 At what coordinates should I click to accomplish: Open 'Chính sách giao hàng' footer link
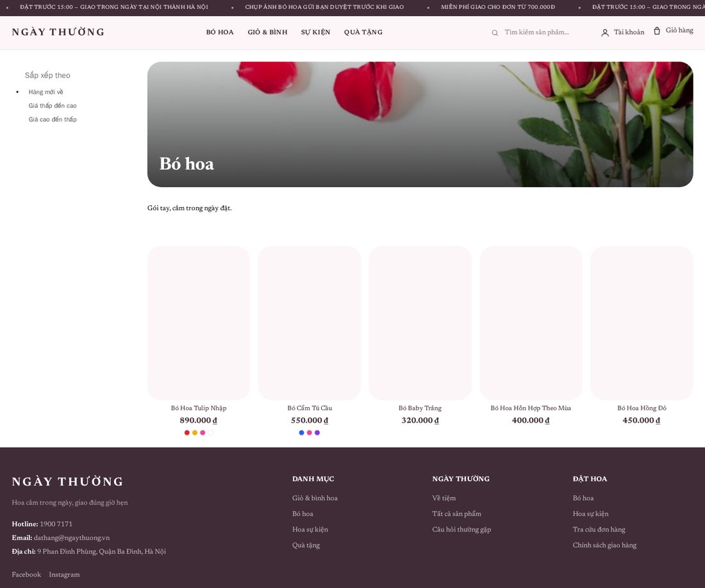[x=605, y=545]
